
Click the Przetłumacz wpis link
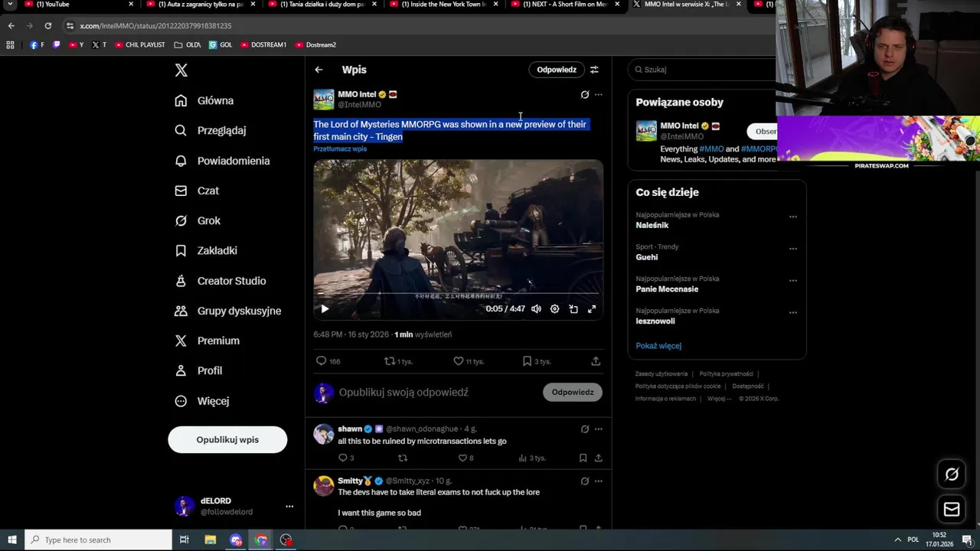(x=340, y=148)
